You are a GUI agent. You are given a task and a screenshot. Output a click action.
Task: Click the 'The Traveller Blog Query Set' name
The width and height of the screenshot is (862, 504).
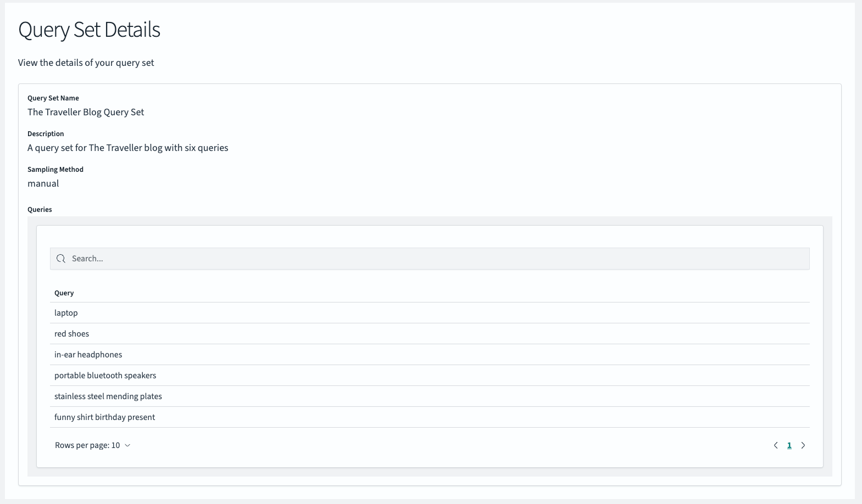86,112
